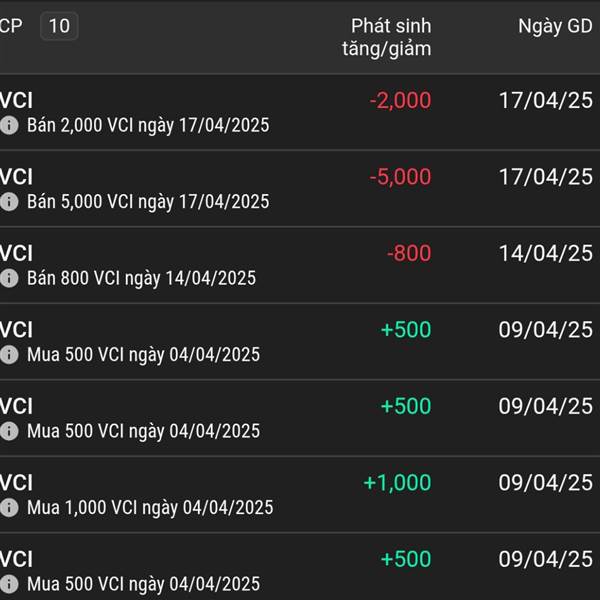This screenshot has width=600, height=600.
Task: Select the -800 amount dated 14/04/25
Action: pyautogui.click(x=409, y=253)
